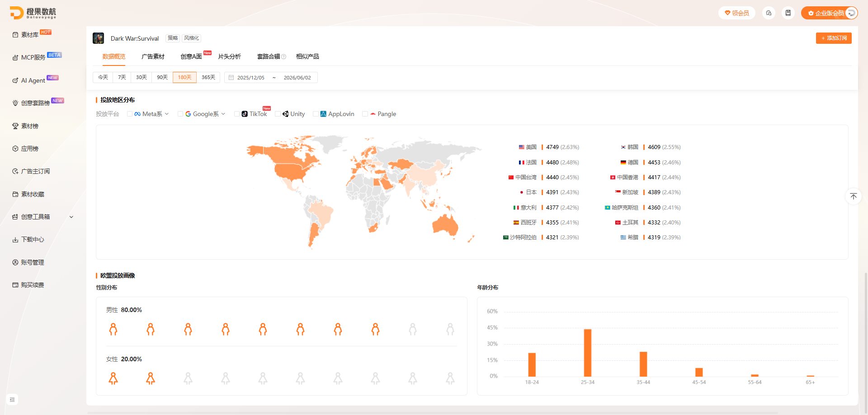Viewport: 868px width, 415px height.
Task: Click the 领会员 button
Action: [x=737, y=13]
